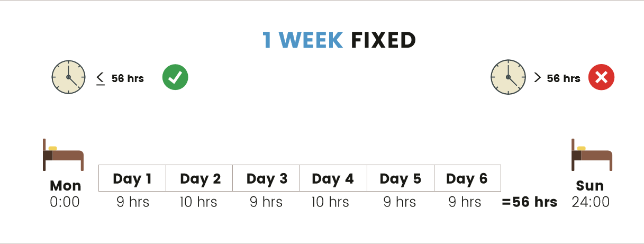Click the left clock icon
The height and width of the screenshot is (244, 644).
(x=68, y=77)
